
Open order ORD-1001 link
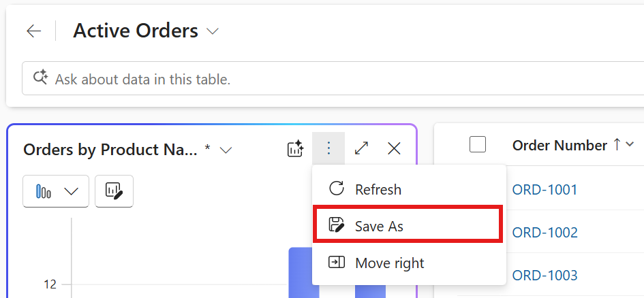pyautogui.click(x=545, y=189)
